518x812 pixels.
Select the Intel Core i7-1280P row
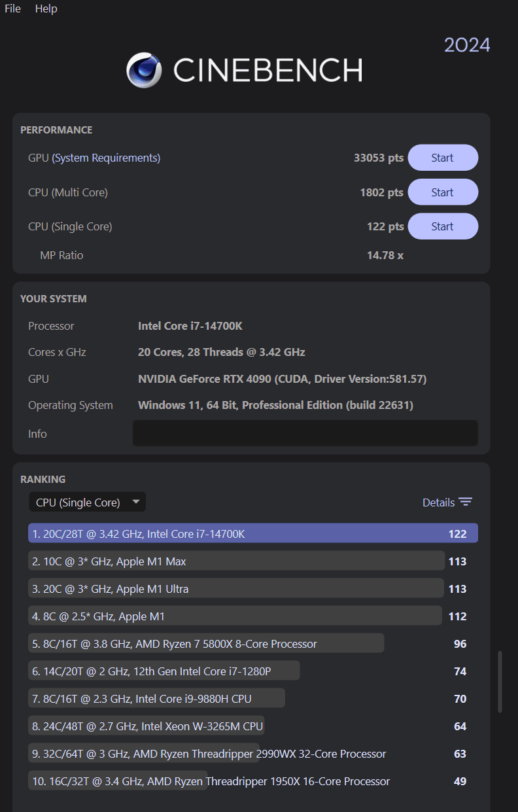click(x=253, y=671)
